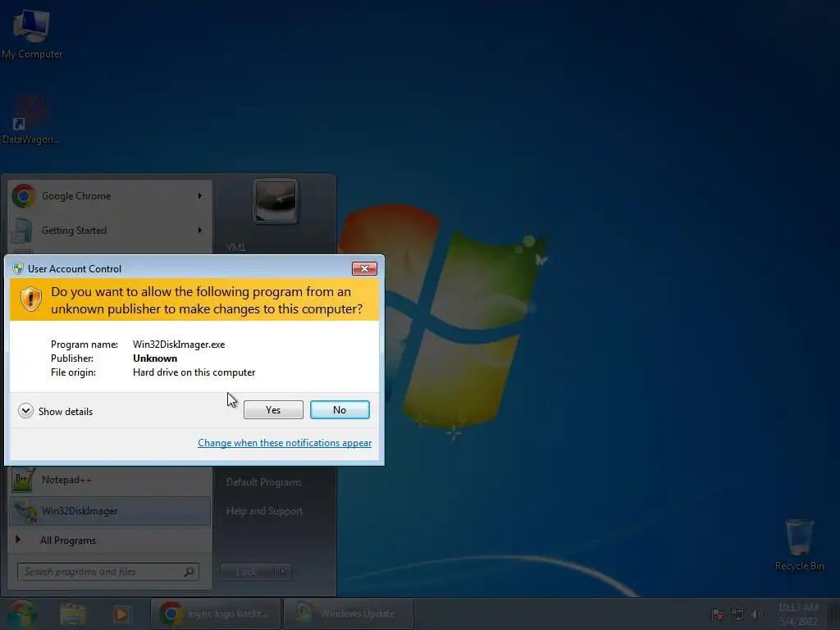Click the Notepad++ icon in Start menu
This screenshot has width=840, height=630.
click(23, 479)
